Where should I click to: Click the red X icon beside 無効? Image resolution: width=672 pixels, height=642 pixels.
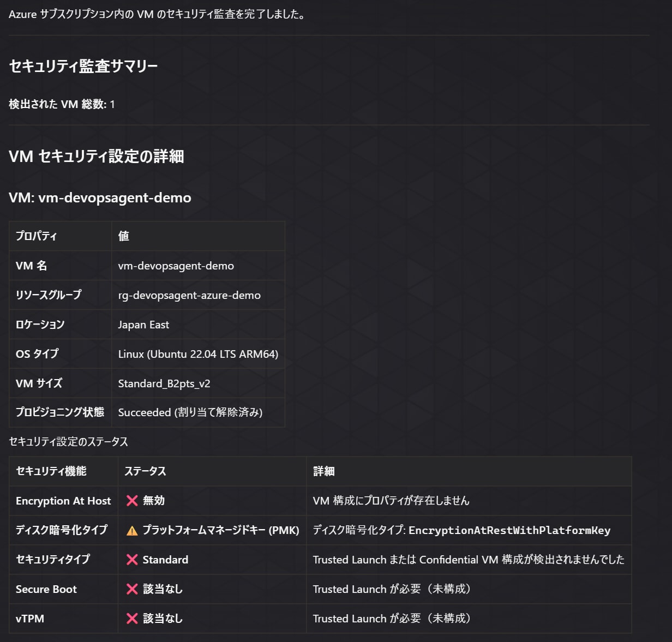[132, 501]
